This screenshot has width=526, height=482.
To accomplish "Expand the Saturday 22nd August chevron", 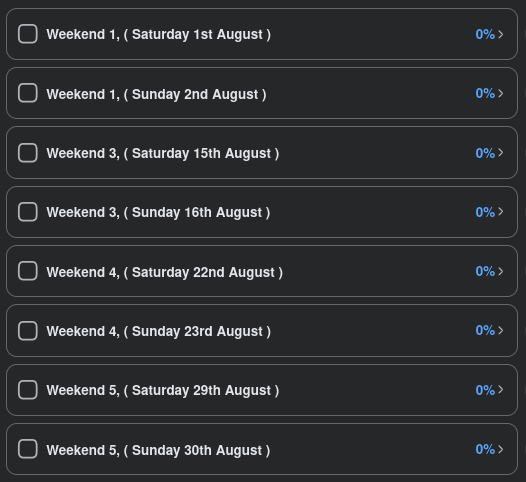I will [x=501, y=271].
